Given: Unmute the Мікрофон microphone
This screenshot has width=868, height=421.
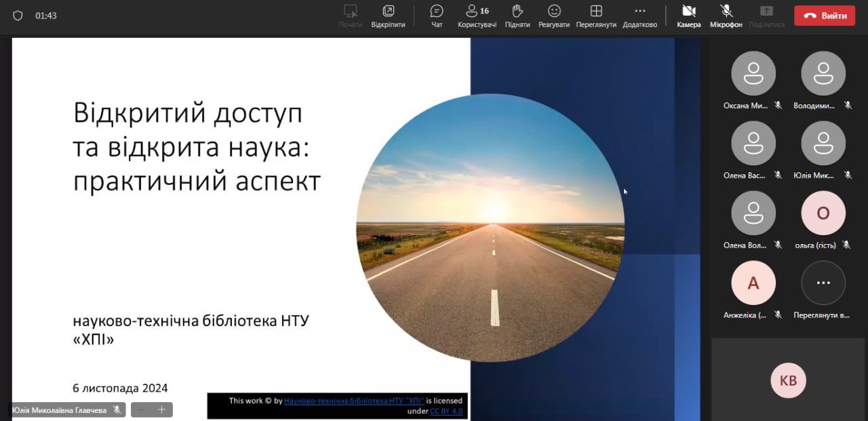Looking at the screenshot, I should [726, 16].
